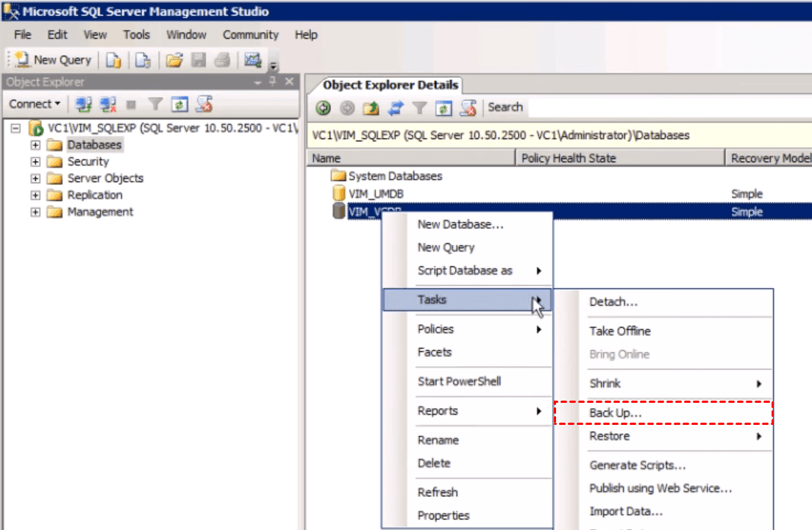Click the script icon in Details toolbar
The image size is (812, 530).
point(468,107)
